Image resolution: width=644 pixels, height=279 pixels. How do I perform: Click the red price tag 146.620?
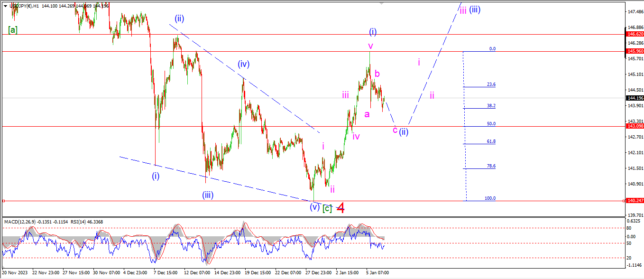point(635,34)
